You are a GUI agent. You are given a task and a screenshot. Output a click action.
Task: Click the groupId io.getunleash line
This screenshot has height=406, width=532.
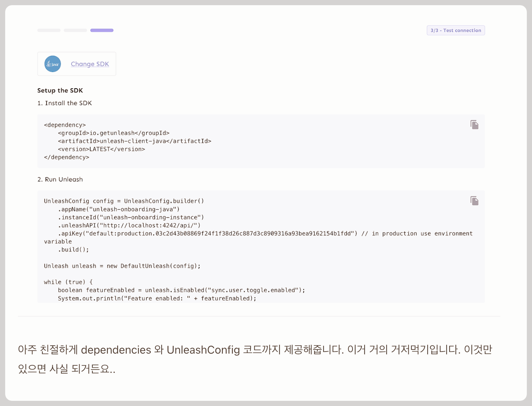tap(114, 133)
